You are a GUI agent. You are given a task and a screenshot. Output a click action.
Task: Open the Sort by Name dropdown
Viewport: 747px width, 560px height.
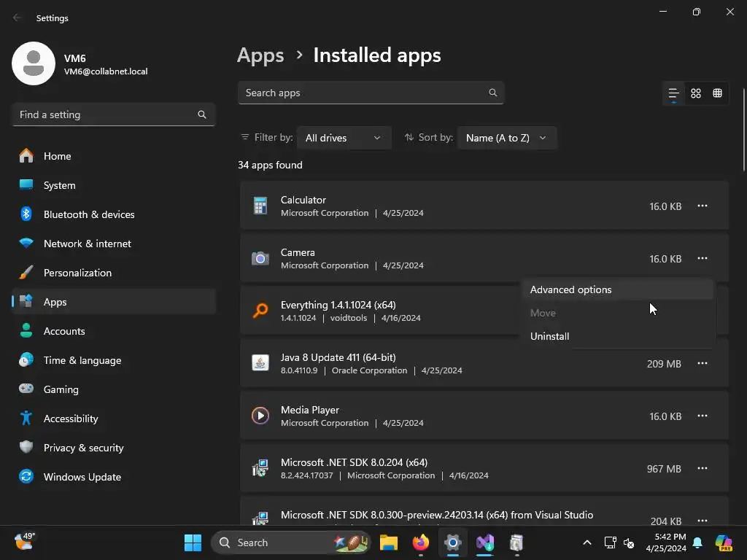pyautogui.click(x=506, y=138)
